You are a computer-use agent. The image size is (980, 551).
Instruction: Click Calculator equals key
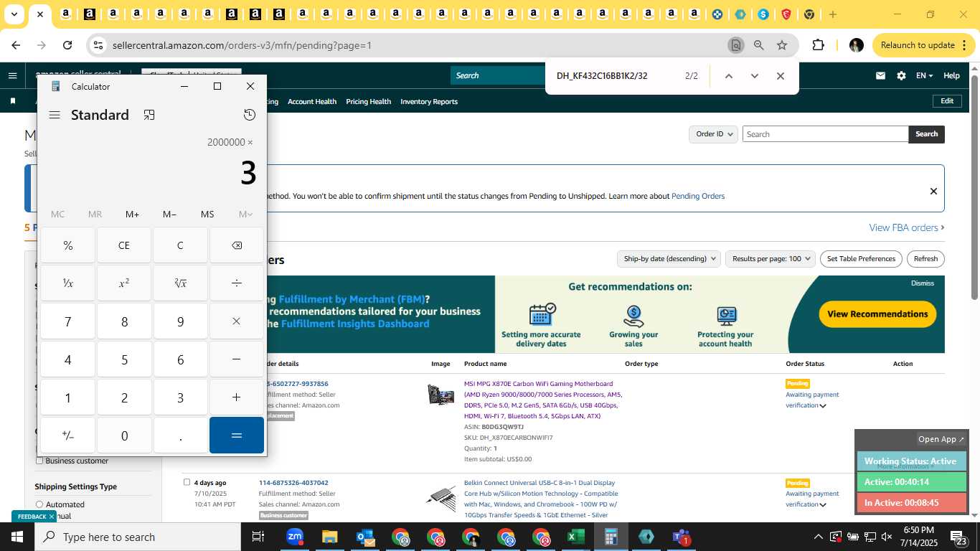(x=237, y=435)
